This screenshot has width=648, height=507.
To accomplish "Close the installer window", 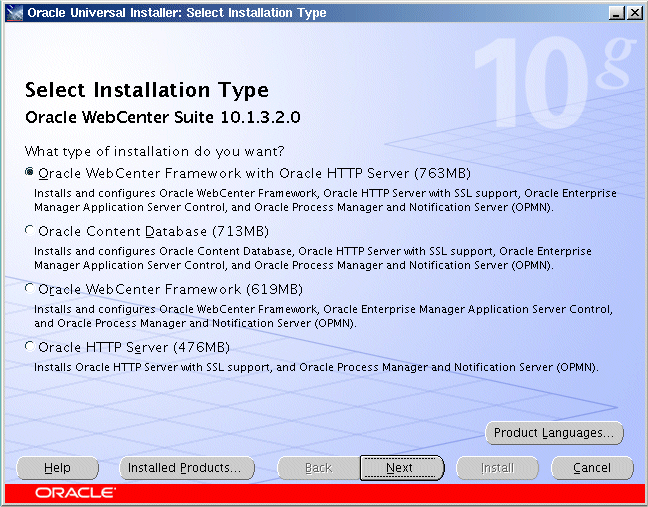I will (x=634, y=13).
